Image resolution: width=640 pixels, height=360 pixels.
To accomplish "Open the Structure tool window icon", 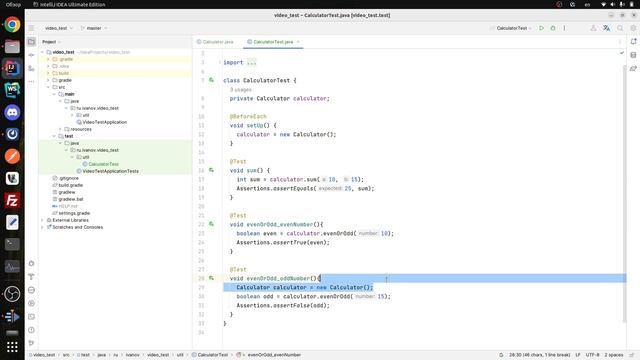I will 31,68.
